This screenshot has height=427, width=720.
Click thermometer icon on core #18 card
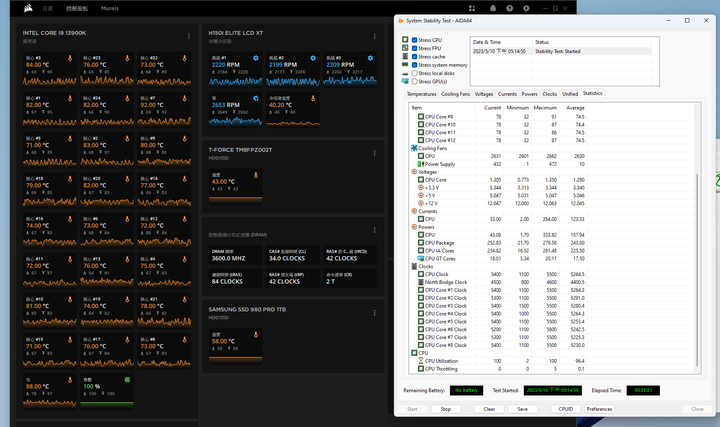coord(70,179)
